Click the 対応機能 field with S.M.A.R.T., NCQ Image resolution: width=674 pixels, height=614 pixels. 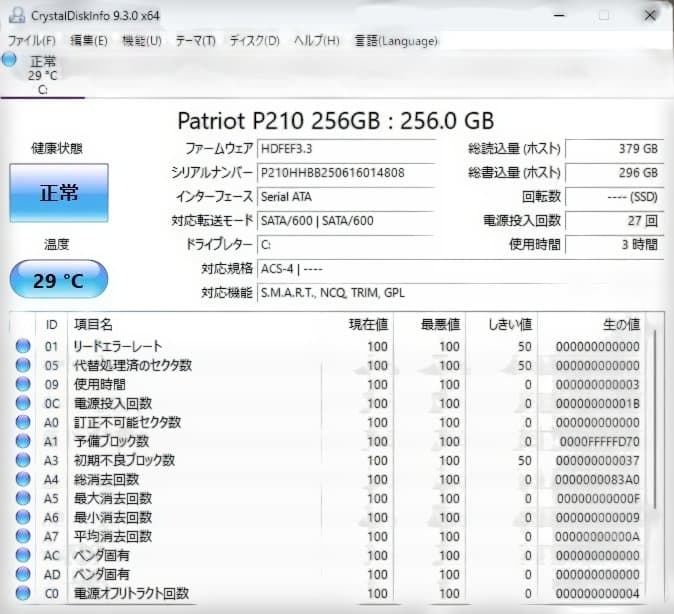click(x=460, y=293)
